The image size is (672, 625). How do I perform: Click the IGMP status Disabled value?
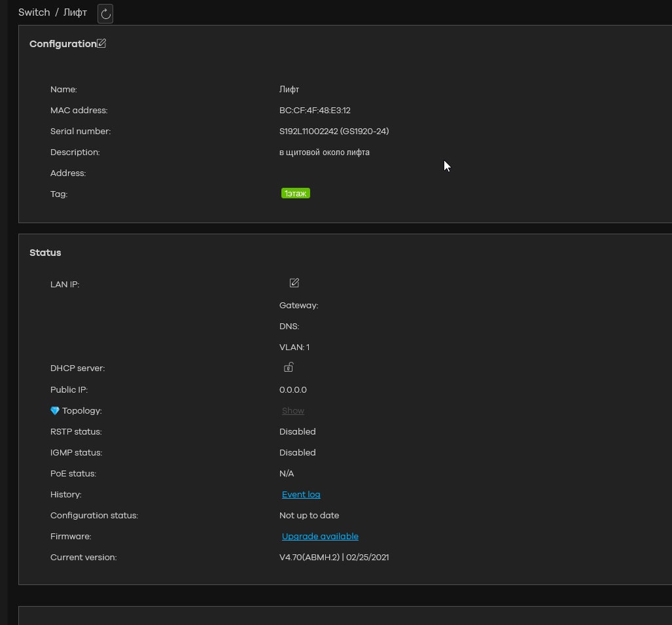[x=297, y=453]
